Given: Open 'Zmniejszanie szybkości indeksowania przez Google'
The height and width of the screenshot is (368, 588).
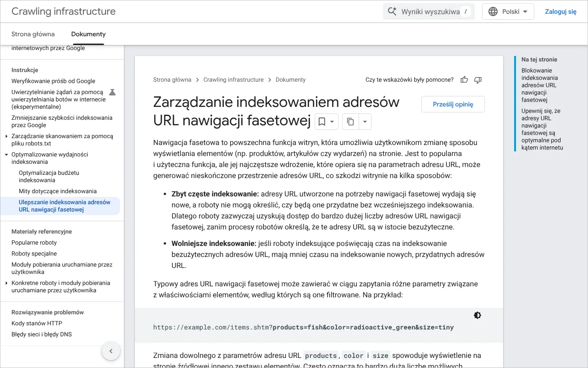Looking at the screenshot, I should [x=62, y=122].
